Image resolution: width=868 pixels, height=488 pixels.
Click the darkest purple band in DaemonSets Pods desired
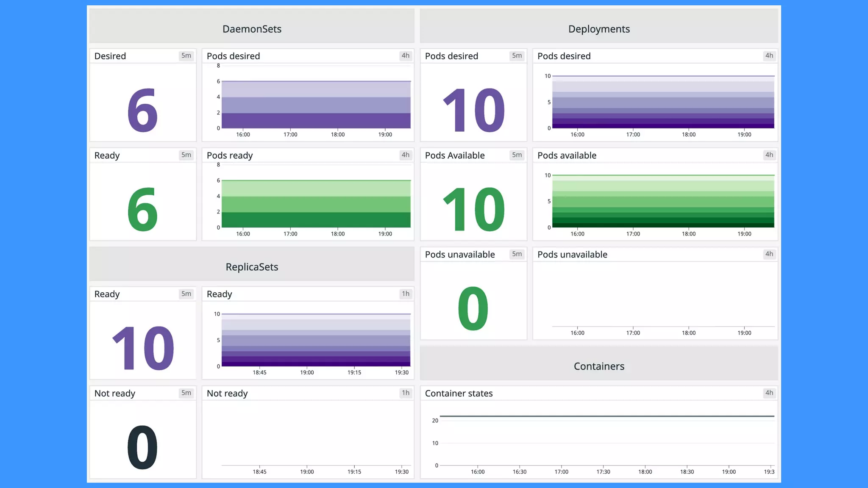316,120
